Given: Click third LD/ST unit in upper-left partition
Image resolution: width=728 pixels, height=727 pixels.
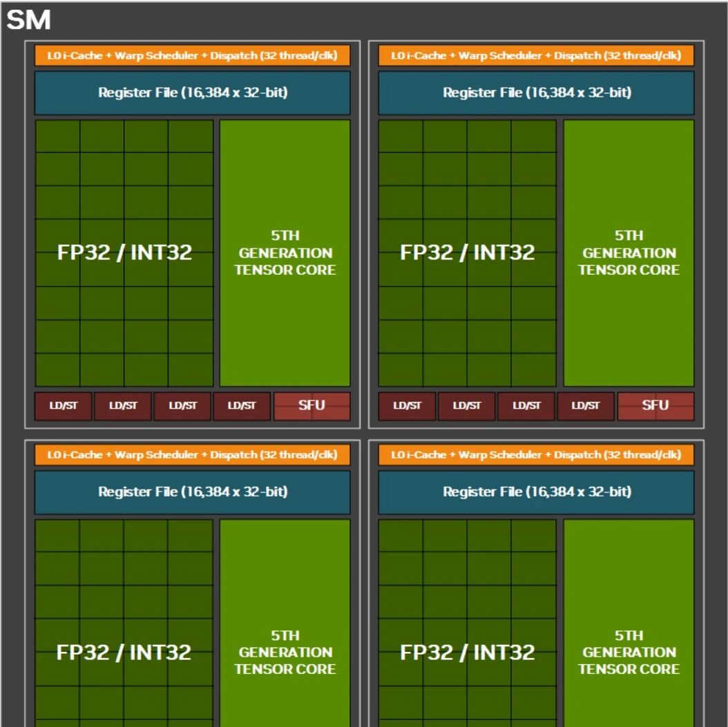Looking at the screenshot, I should [x=182, y=406].
